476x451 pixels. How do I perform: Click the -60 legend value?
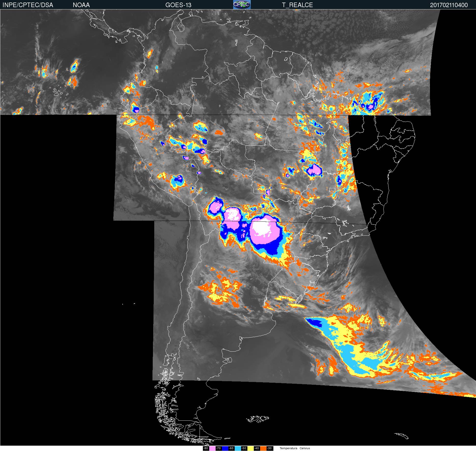tap(231, 448)
